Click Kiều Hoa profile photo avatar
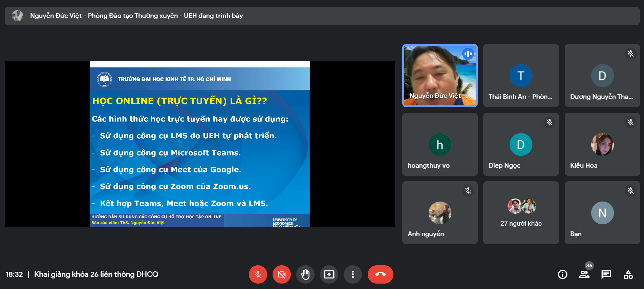The height and width of the screenshot is (289, 644). point(602,145)
